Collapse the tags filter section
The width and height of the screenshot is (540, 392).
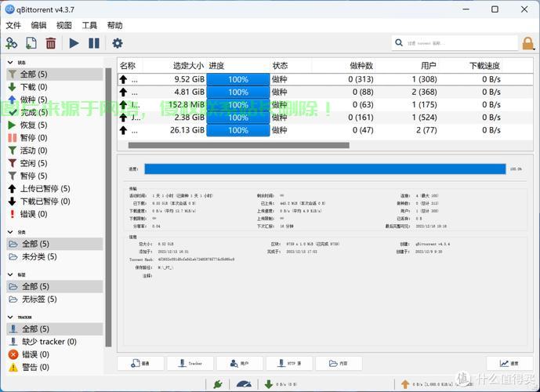coord(10,274)
